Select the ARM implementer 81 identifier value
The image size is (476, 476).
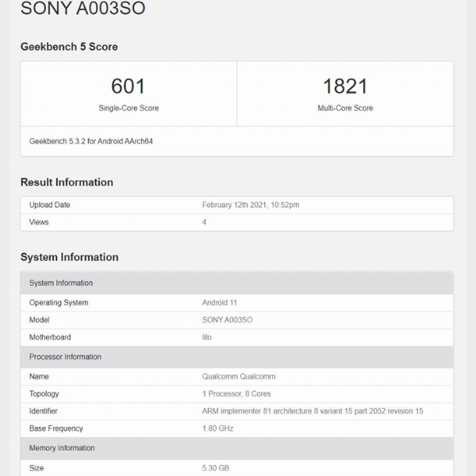pyautogui.click(x=313, y=411)
